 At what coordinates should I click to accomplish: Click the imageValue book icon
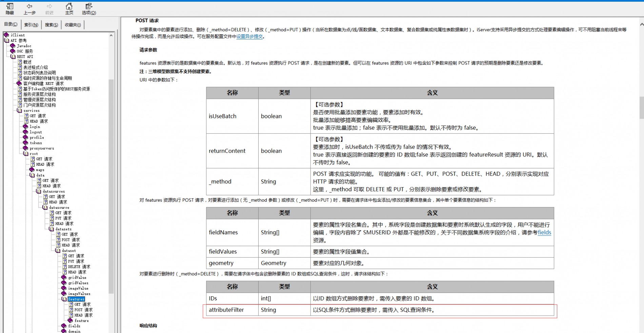click(x=64, y=289)
